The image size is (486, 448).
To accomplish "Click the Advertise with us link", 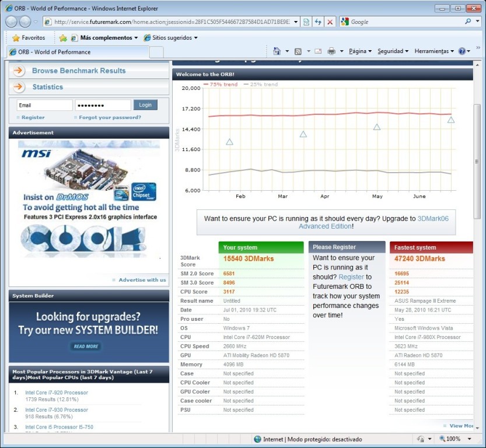I will (142, 280).
